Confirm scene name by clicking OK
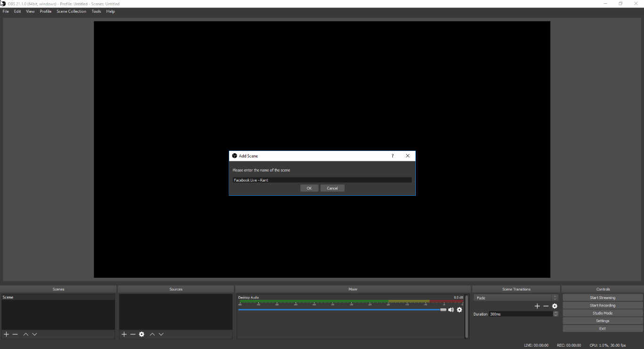The image size is (644, 349). click(309, 188)
